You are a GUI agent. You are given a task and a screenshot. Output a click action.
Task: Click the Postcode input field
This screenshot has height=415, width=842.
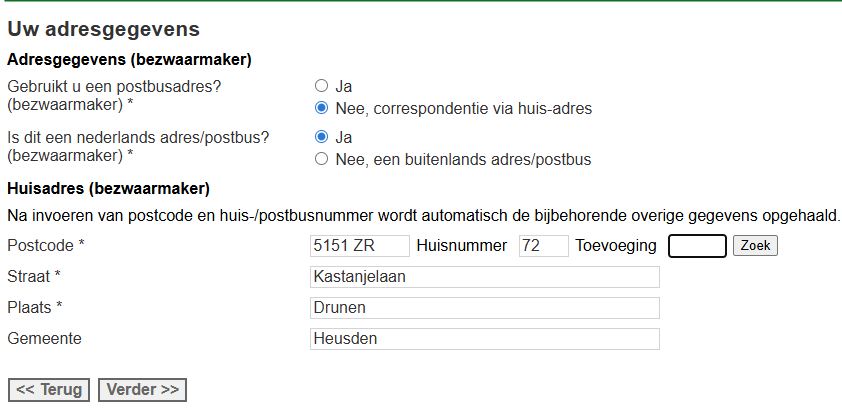point(360,246)
